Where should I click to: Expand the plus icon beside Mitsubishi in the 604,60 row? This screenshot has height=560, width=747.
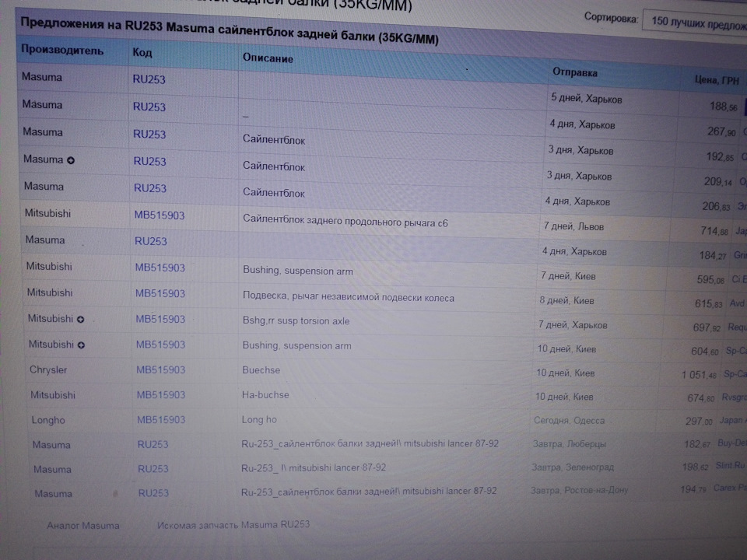(81, 345)
